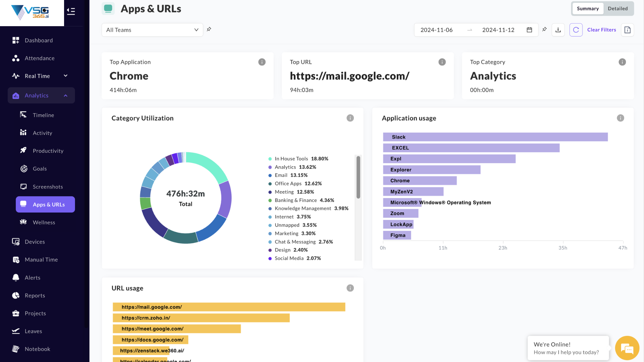Click the pin icon beside All Teams
The width and height of the screenshot is (644, 362).
209,29
